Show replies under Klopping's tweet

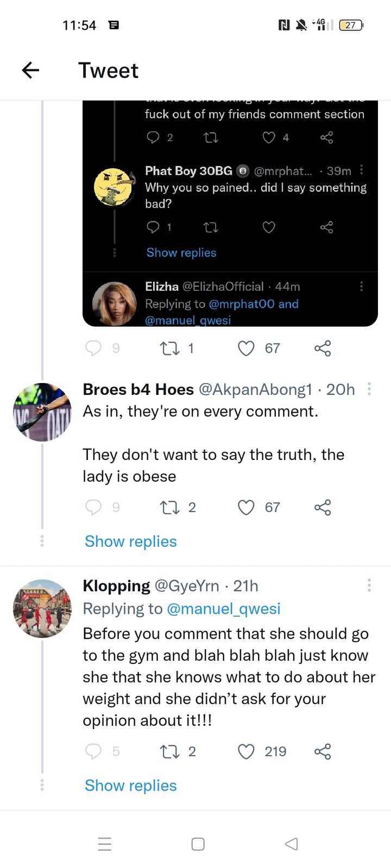(x=131, y=786)
